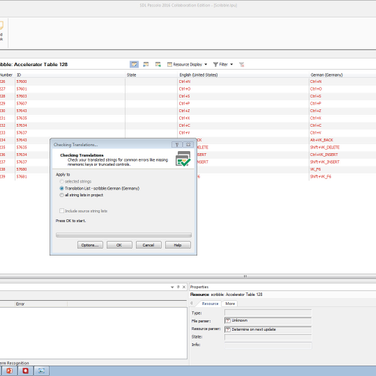Confirm with the OK button in dialog
The image size is (376, 376).
pyautogui.click(x=119, y=245)
